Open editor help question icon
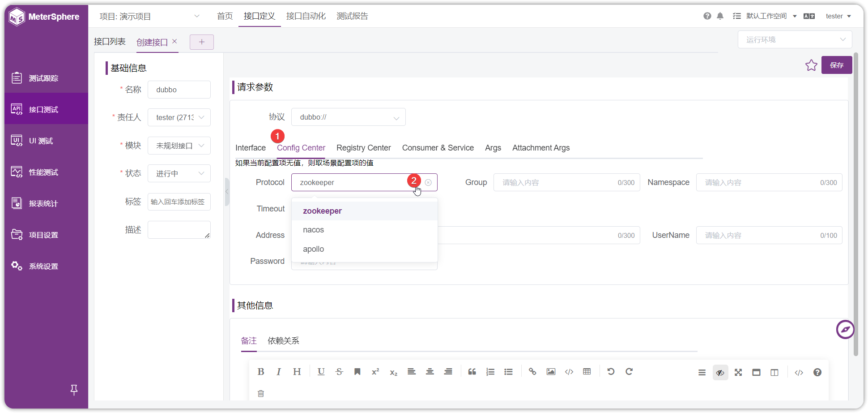The height and width of the screenshot is (413, 868). pyautogui.click(x=817, y=372)
